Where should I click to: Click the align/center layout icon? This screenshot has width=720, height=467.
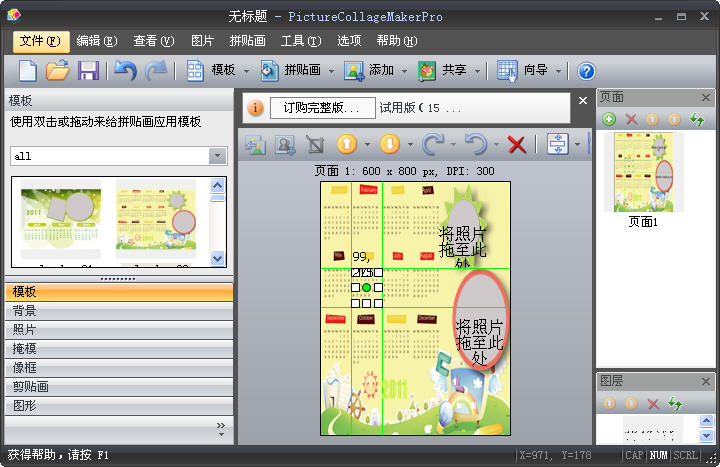558,144
